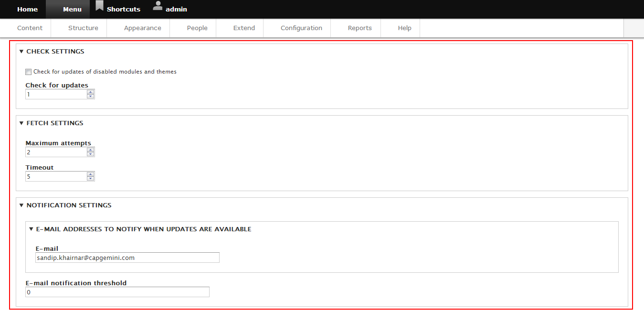Open the Home toolbar link
The height and width of the screenshot is (312, 644).
pyautogui.click(x=27, y=9)
